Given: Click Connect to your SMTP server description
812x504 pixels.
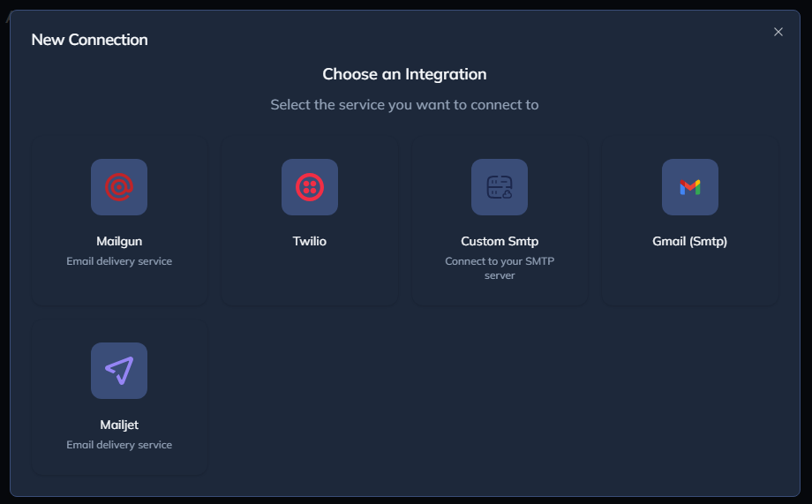Looking at the screenshot, I should click(500, 268).
